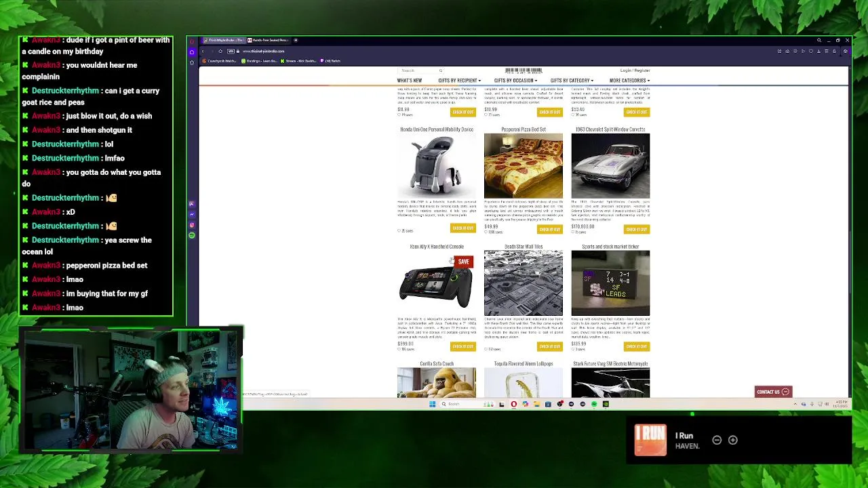Open Spotify from the browser sidebar

(x=192, y=235)
